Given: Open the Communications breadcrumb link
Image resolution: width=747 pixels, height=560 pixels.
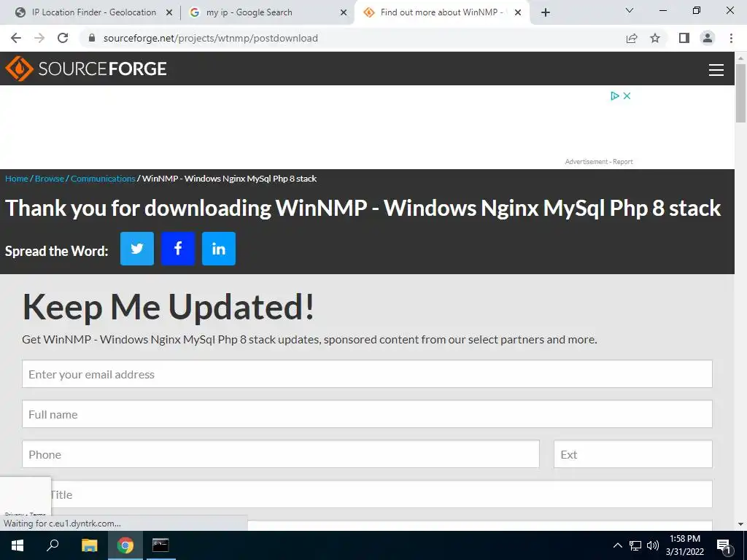Looking at the screenshot, I should point(103,179).
